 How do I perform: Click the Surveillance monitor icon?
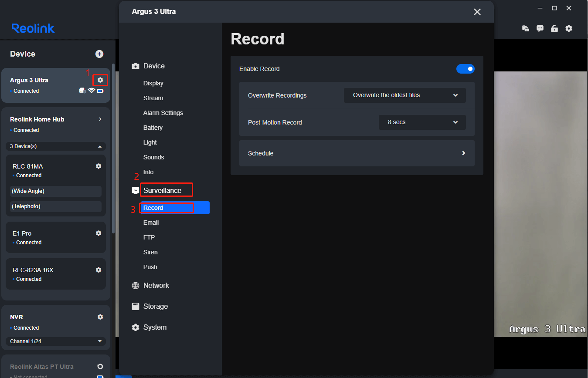(136, 191)
